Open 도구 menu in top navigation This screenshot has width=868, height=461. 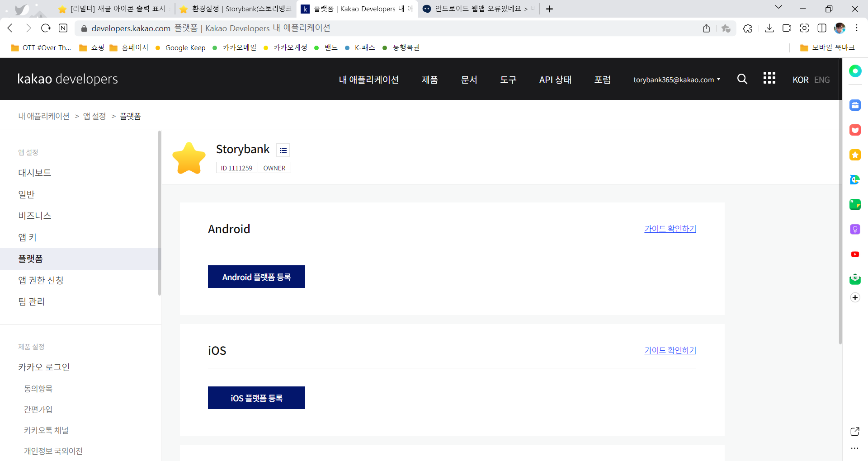tap(509, 80)
